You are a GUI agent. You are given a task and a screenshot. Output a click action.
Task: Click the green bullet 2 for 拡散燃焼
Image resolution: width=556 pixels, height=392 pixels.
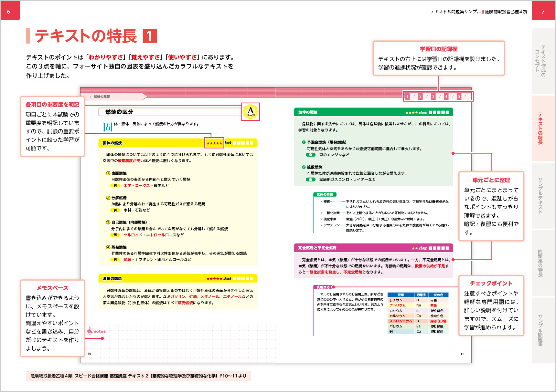tap(304, 167)
